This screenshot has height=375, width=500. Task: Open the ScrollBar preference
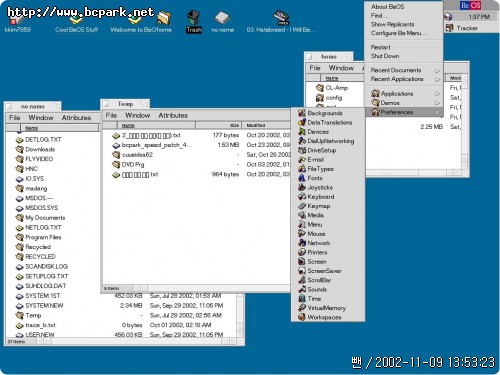pyautogui.click(x=328, y=280)
